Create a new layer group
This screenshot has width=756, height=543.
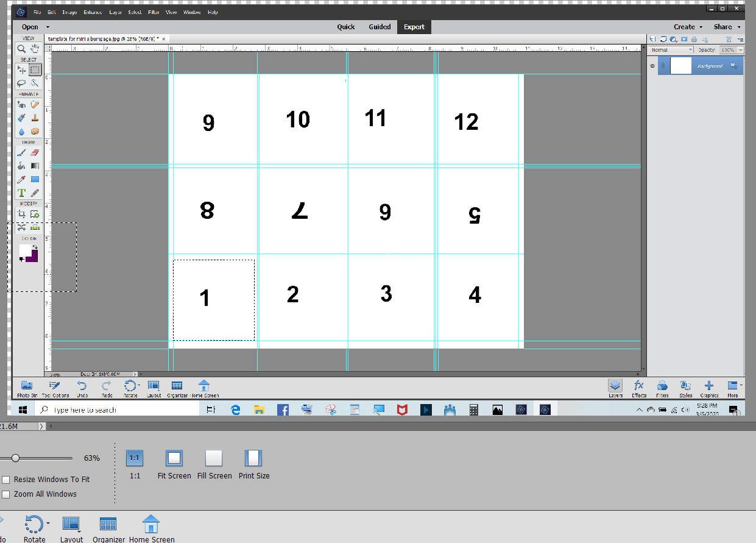click(x=663, y=39)
